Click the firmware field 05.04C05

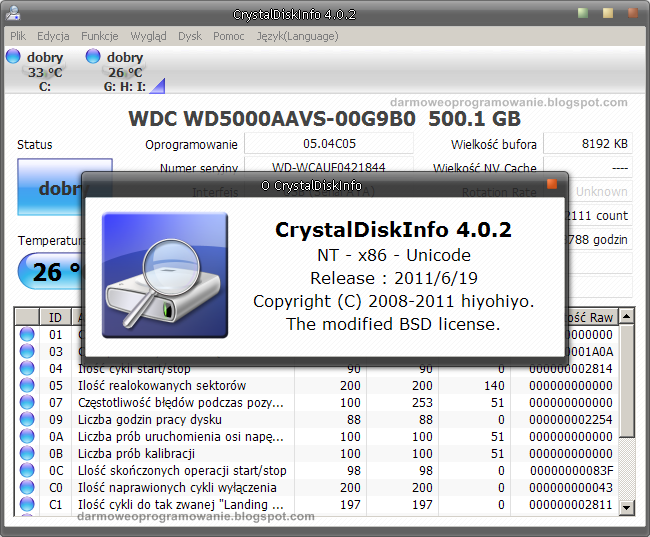pyautogui.click(x=329, y=143)
